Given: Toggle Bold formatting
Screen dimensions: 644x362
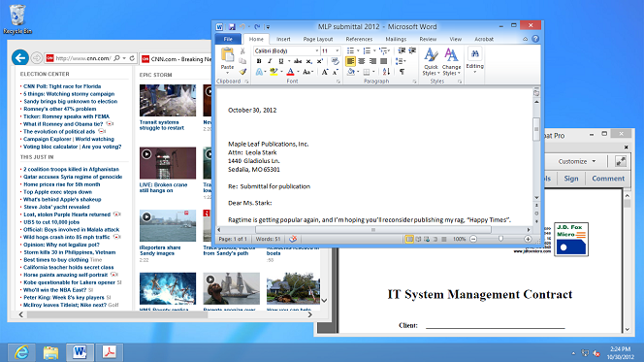Looking at the screenshot, I should click(x=259, y=61).
